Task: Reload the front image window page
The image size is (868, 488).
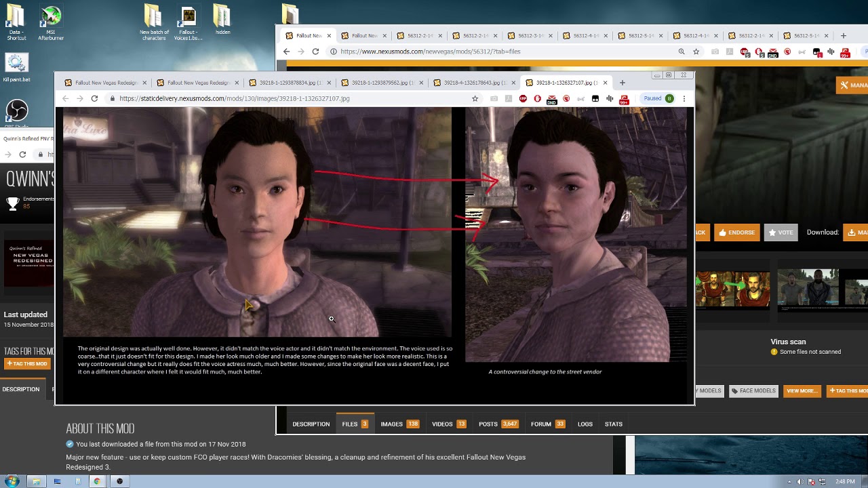Action: point(94,98)
